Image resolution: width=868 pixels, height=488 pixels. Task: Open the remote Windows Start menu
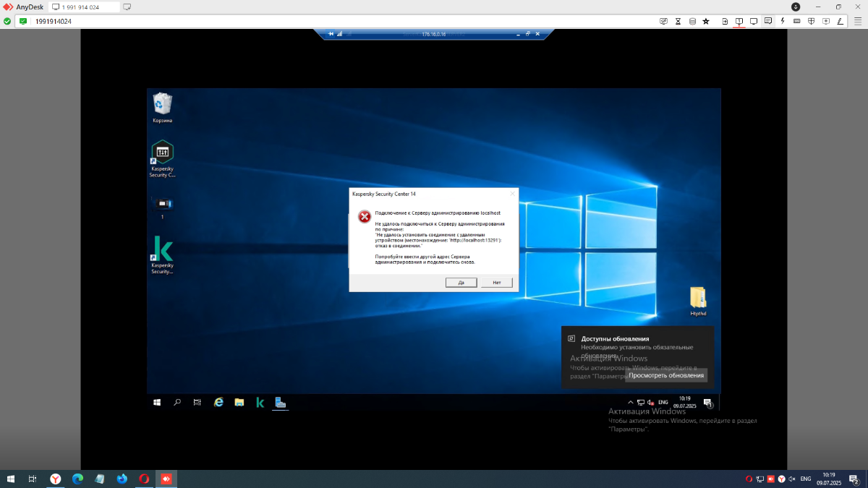point(157,403)
